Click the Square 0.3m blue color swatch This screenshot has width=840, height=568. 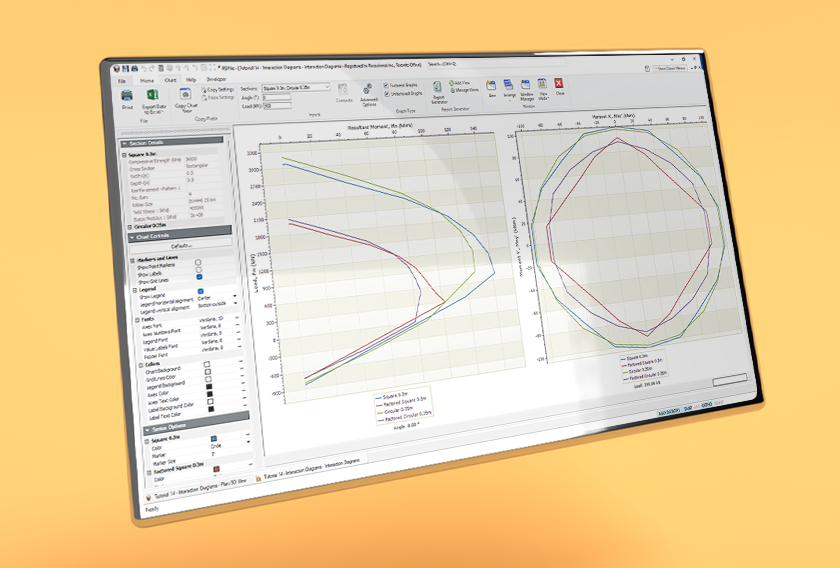point(214,438)
